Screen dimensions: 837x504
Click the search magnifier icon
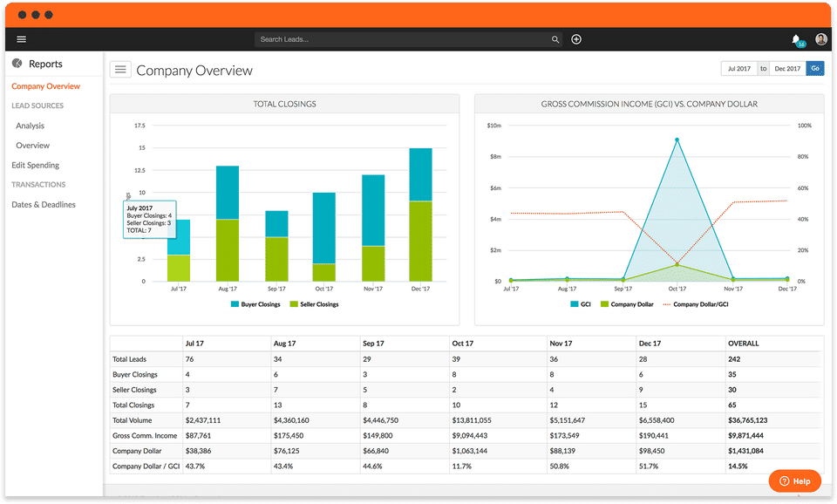click(555, 39)
